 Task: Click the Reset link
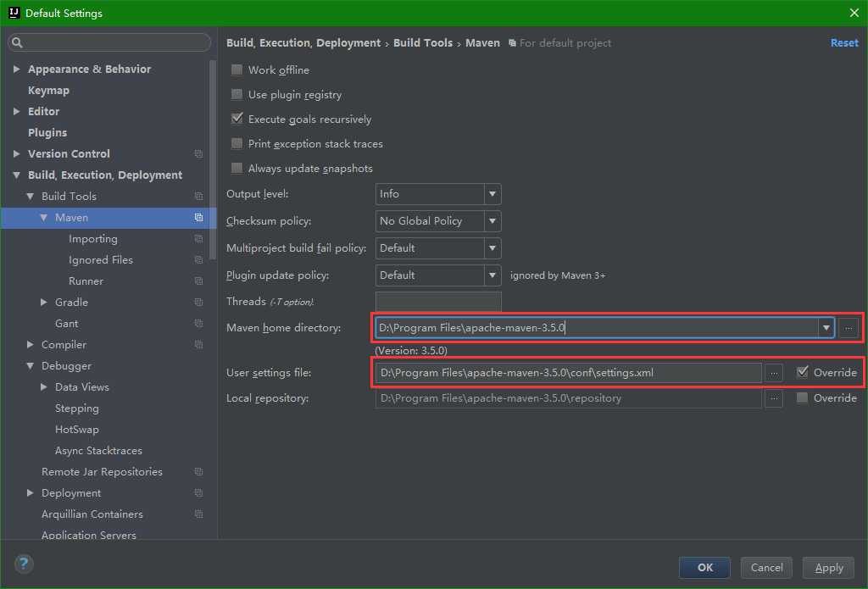[844, 43]
